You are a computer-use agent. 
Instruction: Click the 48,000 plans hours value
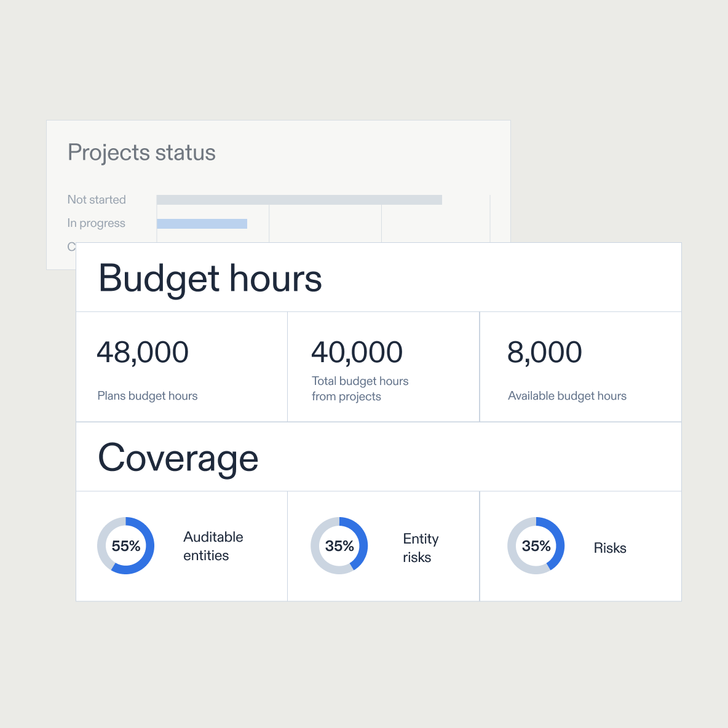pyautogui.click(x=143, y=352)
